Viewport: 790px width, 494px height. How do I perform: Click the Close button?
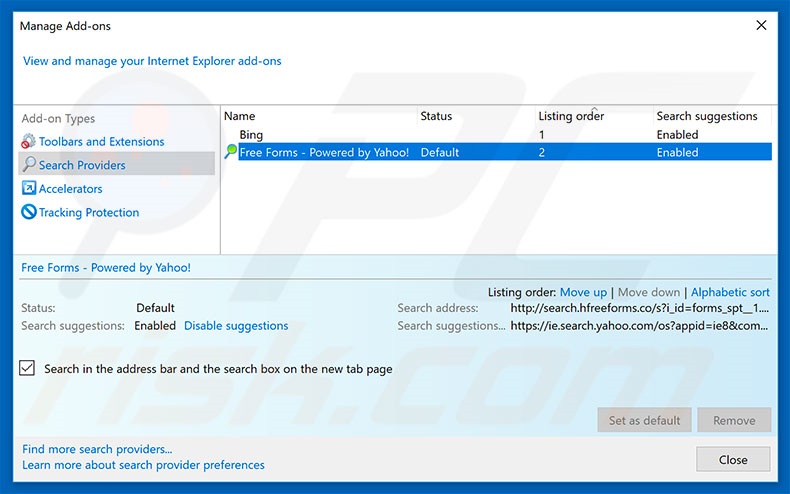click(x=733, y=459)
